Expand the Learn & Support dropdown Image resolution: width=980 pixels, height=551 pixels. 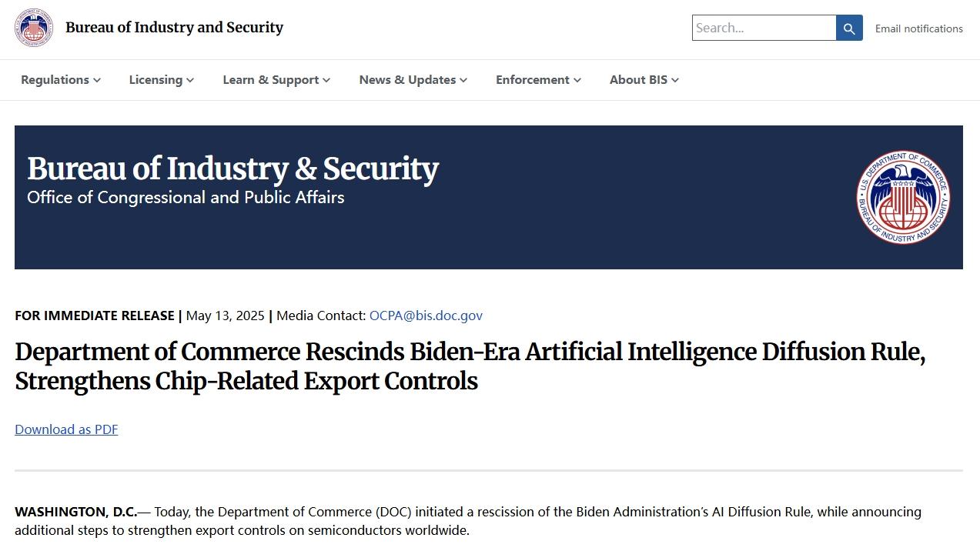click(276, 80)
